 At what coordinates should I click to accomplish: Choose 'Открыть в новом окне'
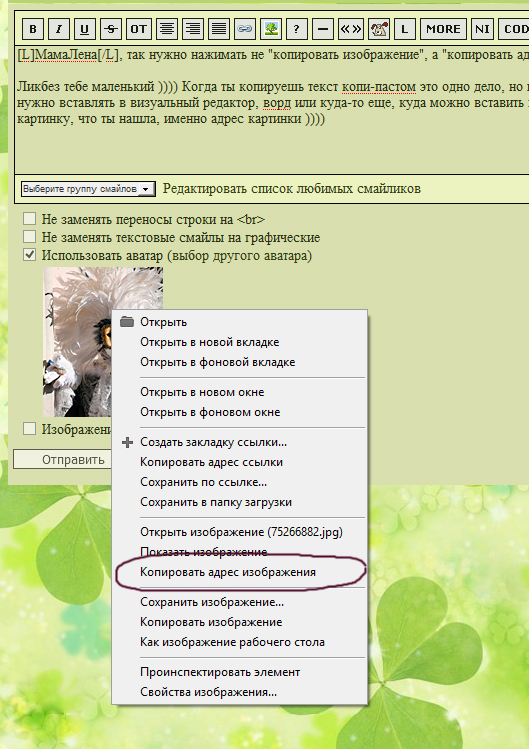coord(240,392)
